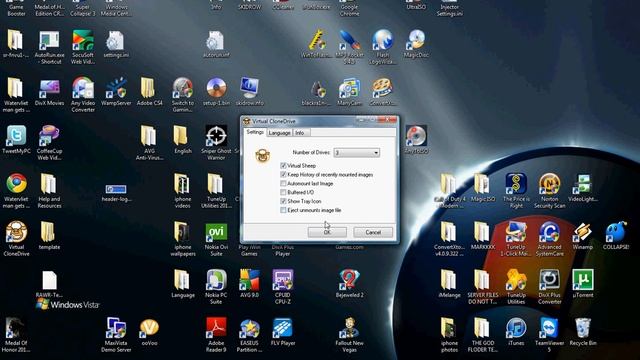The width and height of the screenshot is (640, 360).
Task: Switch to the Info tab
Action: (300, 133)
